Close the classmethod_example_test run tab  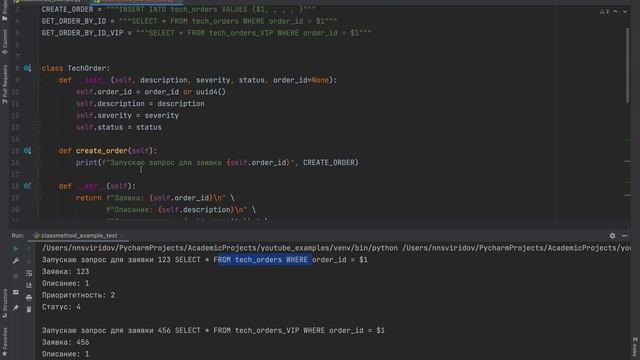click(x=122, y=236)
